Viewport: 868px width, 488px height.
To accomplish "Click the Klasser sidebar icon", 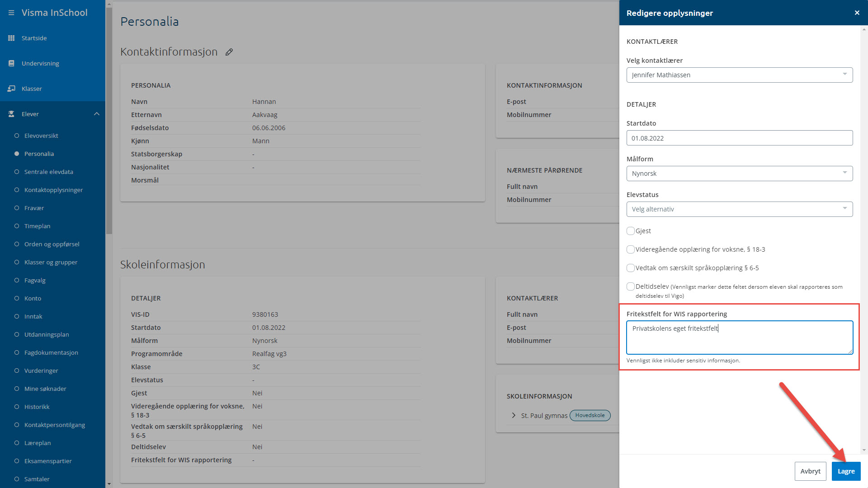I will 11,89.
